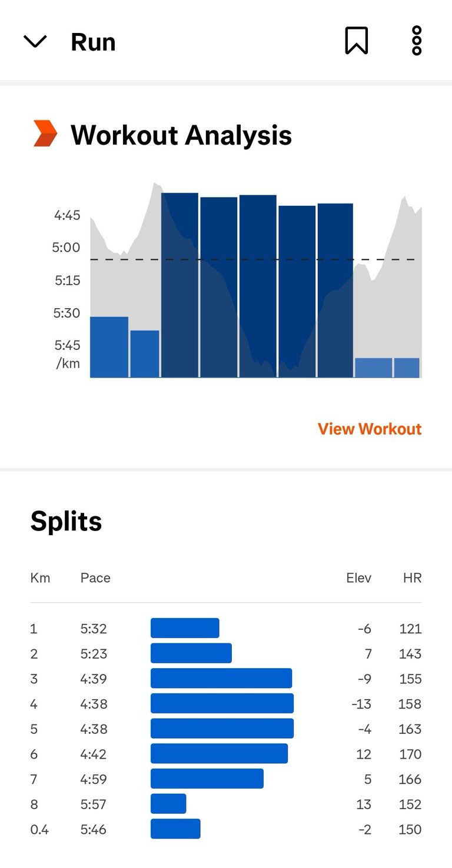The image size is (452, 868).
Task: Select the Km 3 split bar at 4:39
Action: [x=221, y=678]
